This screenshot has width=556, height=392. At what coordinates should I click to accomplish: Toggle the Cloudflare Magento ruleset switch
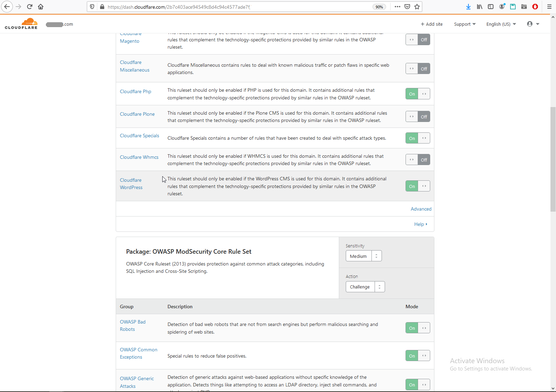(x=418, y=40)
